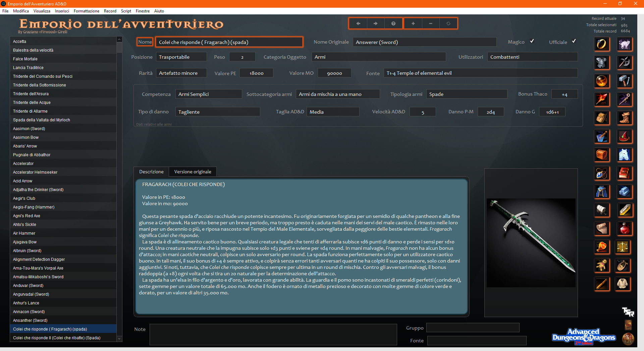Select the red wizard hat icon
644x351 pixels.
[624, 136]
